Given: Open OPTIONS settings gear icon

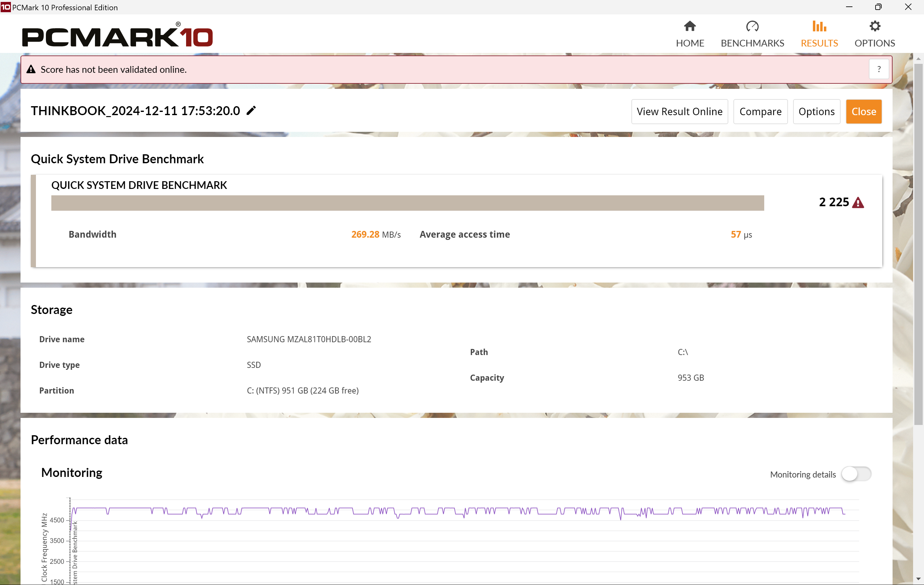Looking at the screenshot, I should pos(874,26).
